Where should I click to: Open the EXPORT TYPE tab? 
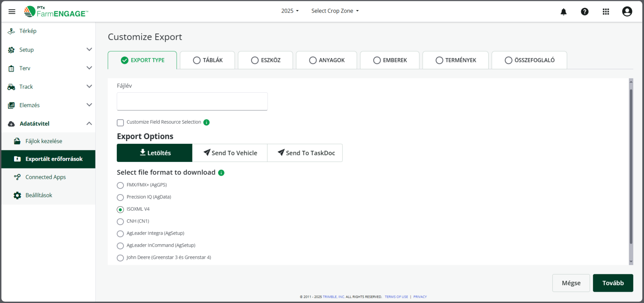point(142,60)
